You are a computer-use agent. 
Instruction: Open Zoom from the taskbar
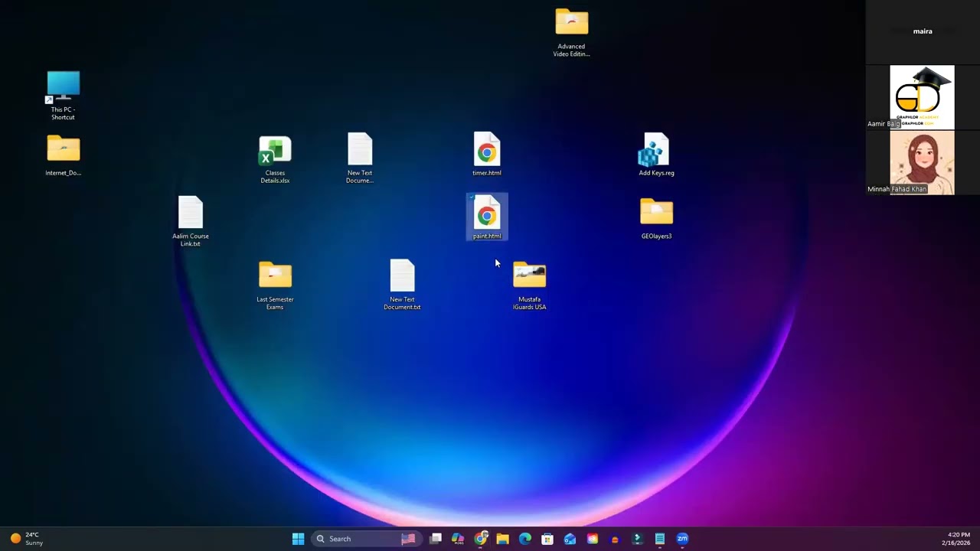pyautogui.click(x=682, y=539)
